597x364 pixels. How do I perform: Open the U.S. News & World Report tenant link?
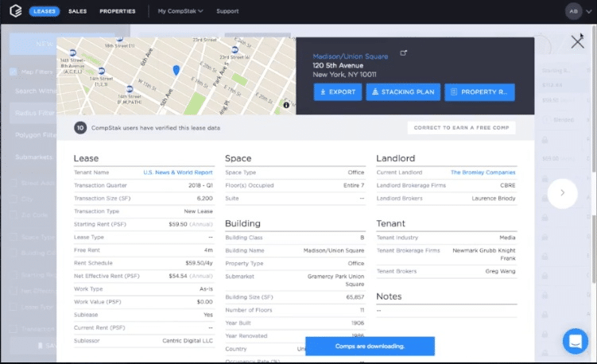(x=178, y=172)
